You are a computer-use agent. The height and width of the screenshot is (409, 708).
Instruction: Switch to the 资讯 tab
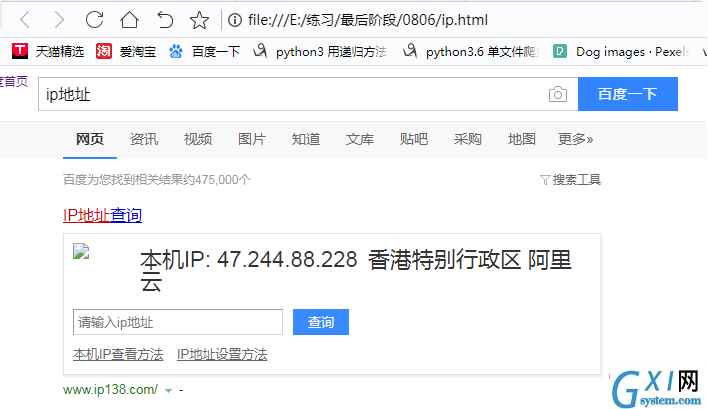click(144, 139)
